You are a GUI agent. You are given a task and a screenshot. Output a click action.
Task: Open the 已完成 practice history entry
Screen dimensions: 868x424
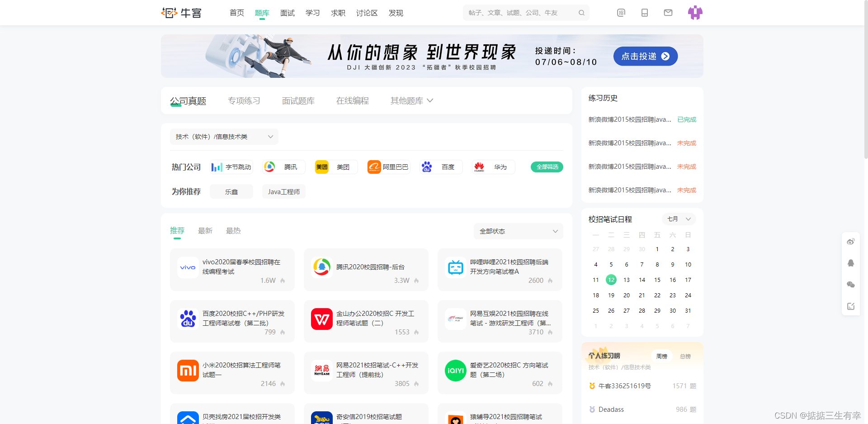pyautogui.click(x=642, y=119)
